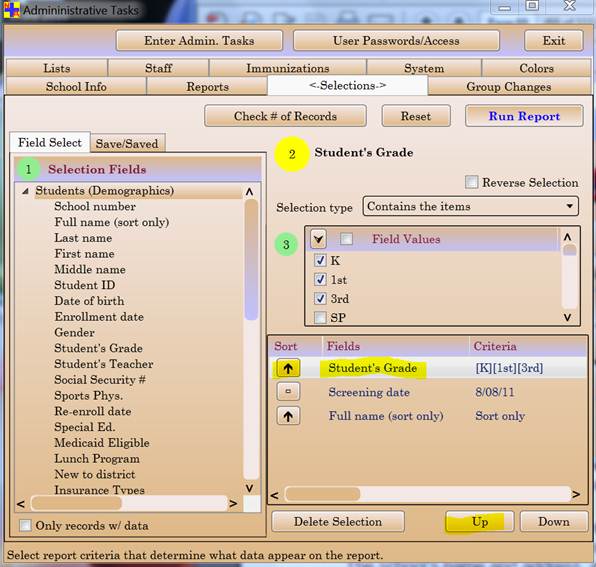Switch to the Save/Saved sub-tab
The width and height of the screenshot is (596, 567).
click(x=127, y=144)
